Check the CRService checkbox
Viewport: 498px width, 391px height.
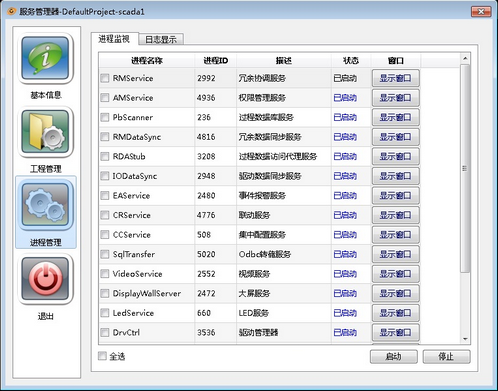[105, 215]
